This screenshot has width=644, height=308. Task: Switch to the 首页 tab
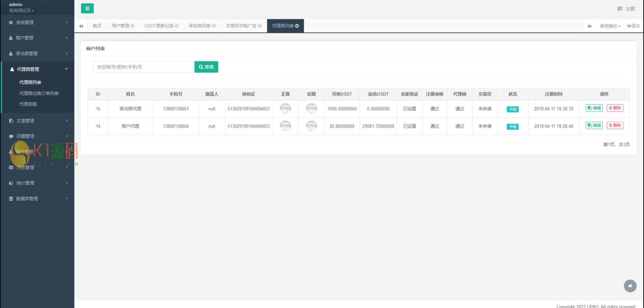[97, 26]
